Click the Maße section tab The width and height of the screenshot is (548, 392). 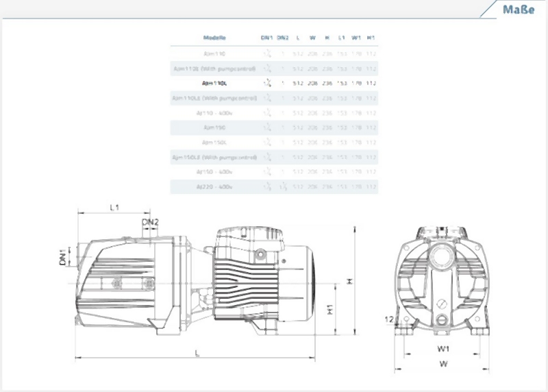coord(519,10)
